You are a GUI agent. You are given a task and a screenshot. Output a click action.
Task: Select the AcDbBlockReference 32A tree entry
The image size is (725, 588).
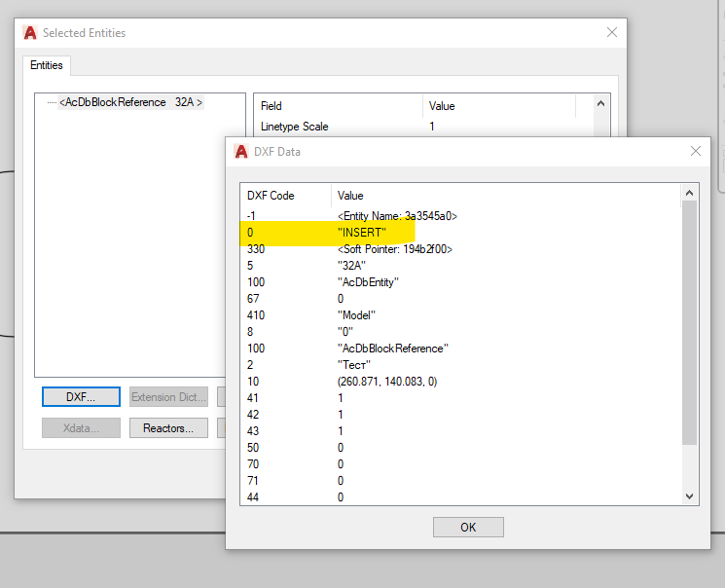click(130, 102)
